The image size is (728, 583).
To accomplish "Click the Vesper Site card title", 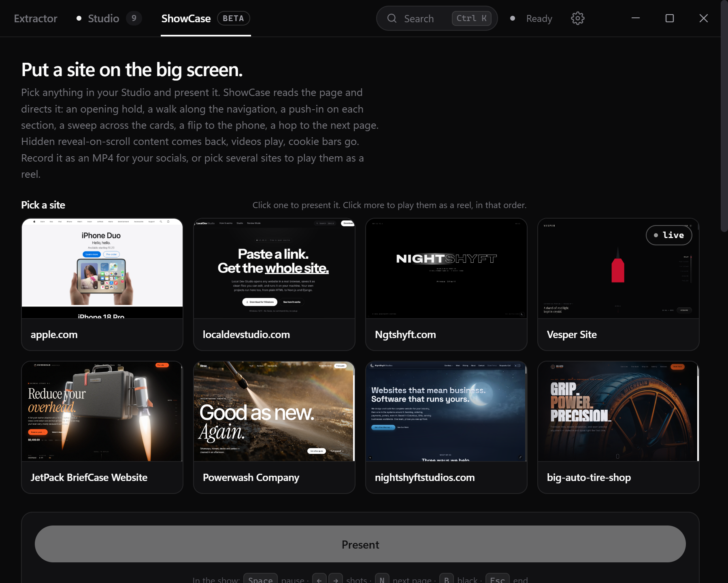I will 572,335.
